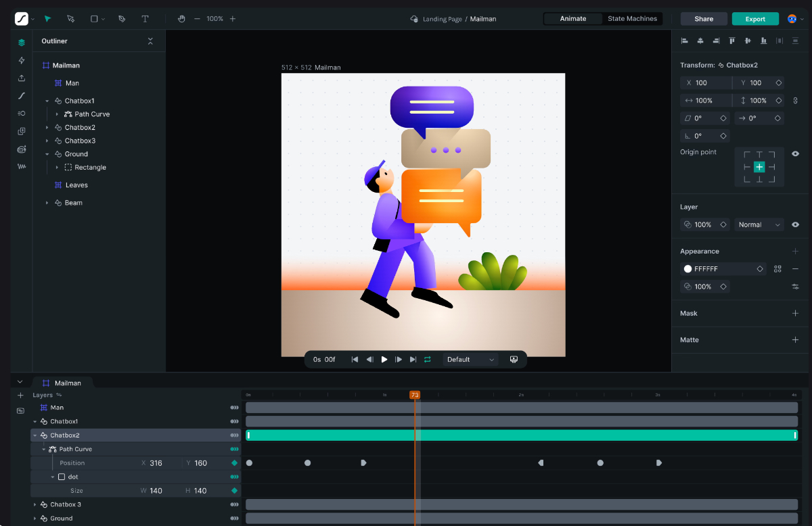Toggle the eye visibility next to Origin point
812x526 pixels.
point(795,153)
